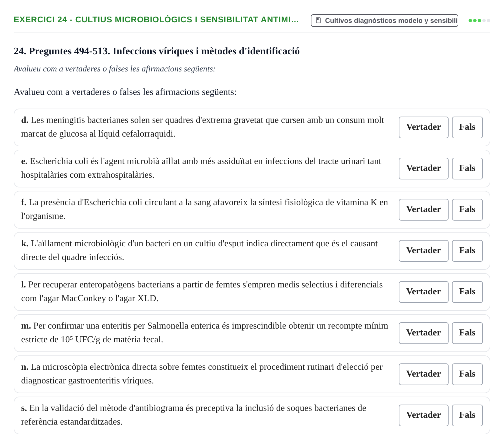Image resolution: width=504 pixels, height=448 pixels.
Task: Mark statement e as Fals
Action: pos(467,168)
